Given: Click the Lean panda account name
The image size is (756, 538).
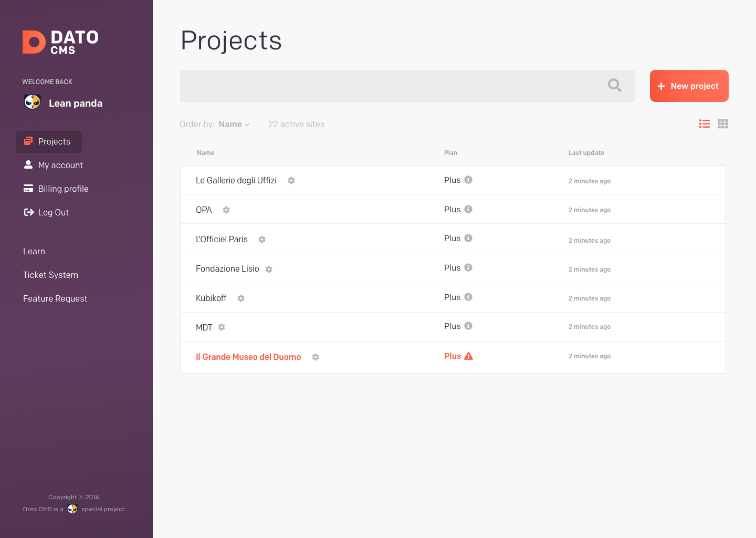Looking at the screenshot, I should pyautogui.click(x=76, y=103).
